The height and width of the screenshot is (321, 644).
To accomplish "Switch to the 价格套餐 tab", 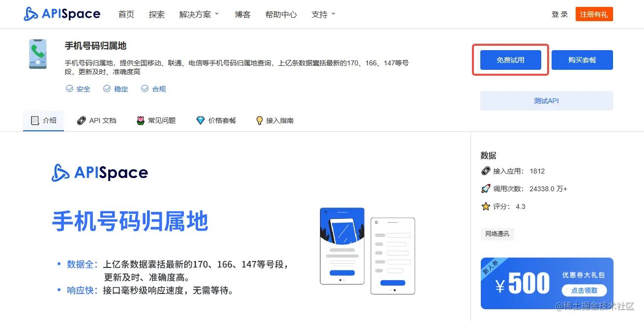I will [216, 120].
